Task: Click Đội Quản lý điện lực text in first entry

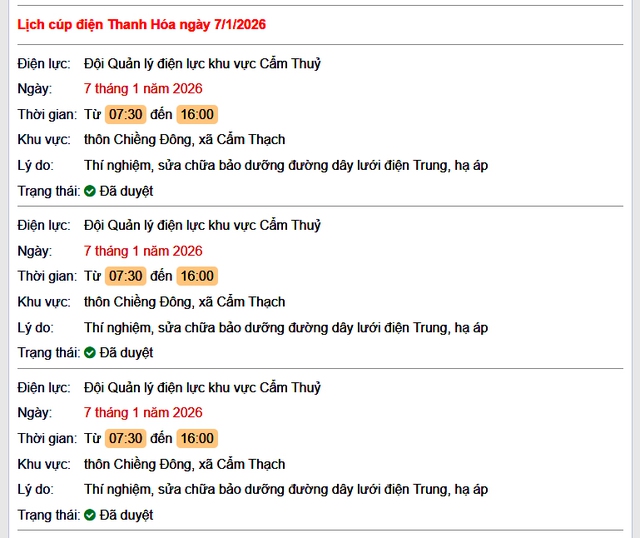Action: 202,64
